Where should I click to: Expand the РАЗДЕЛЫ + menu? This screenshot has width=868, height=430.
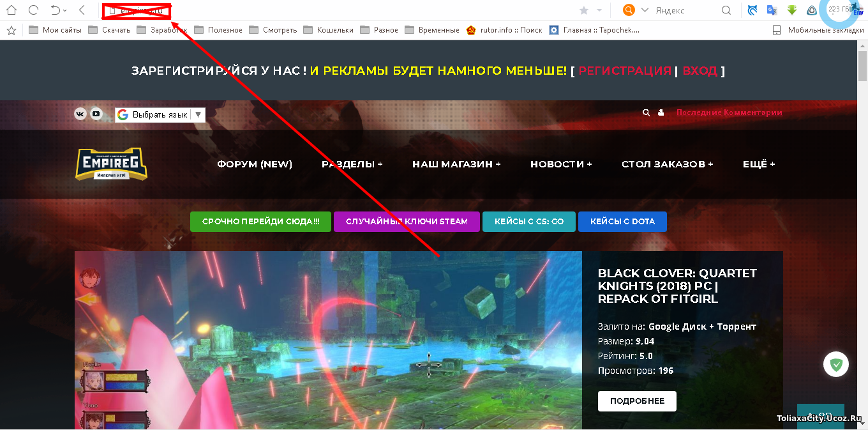point(352,164)
